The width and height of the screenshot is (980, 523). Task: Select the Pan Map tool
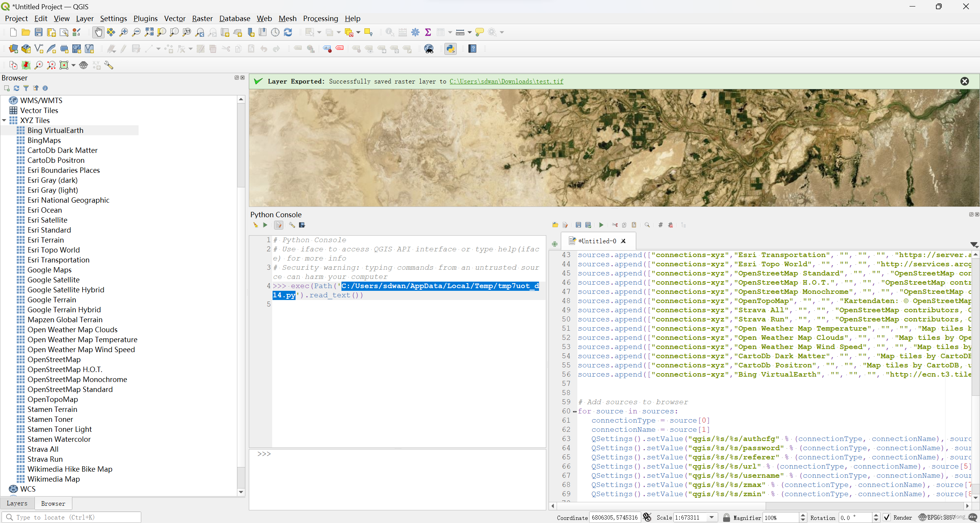[99, 32]
